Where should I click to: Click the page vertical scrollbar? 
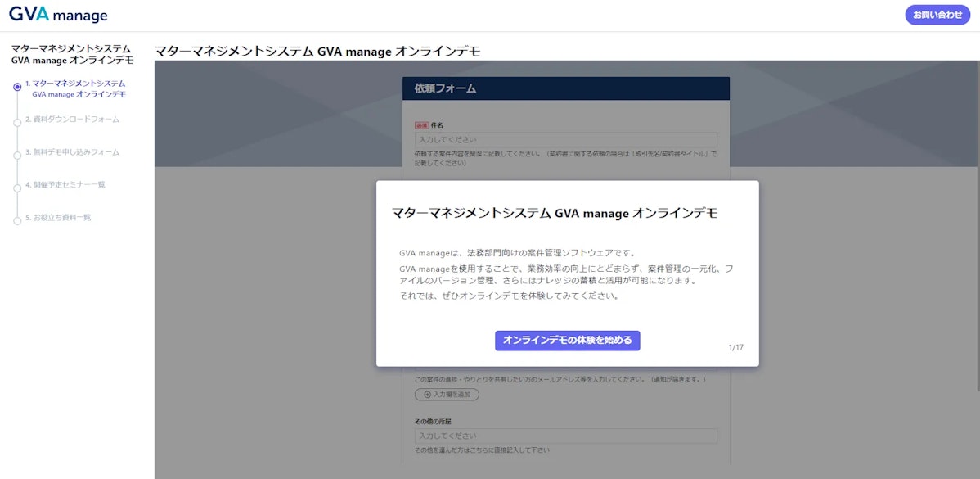pos(978,225)
